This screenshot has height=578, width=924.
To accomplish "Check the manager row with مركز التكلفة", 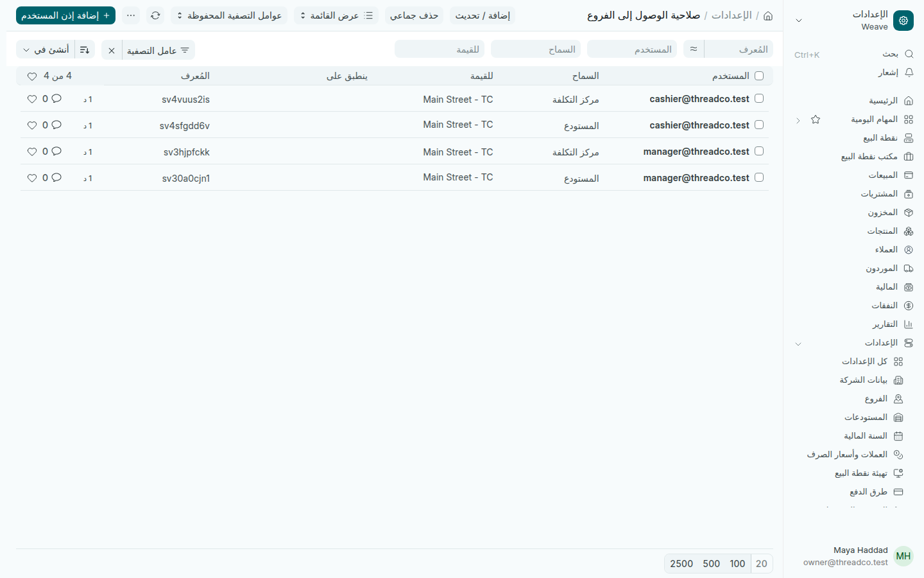I will tap(759, 151).
